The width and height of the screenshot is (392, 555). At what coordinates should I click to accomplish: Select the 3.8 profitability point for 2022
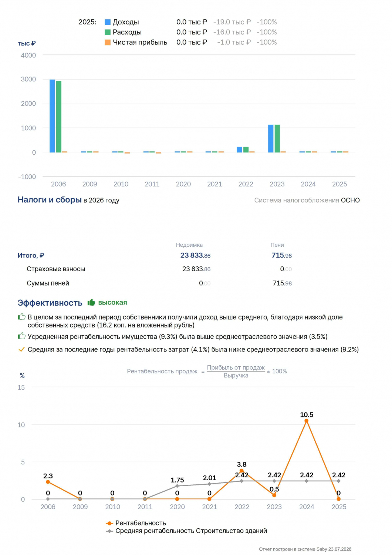(241, 471)
